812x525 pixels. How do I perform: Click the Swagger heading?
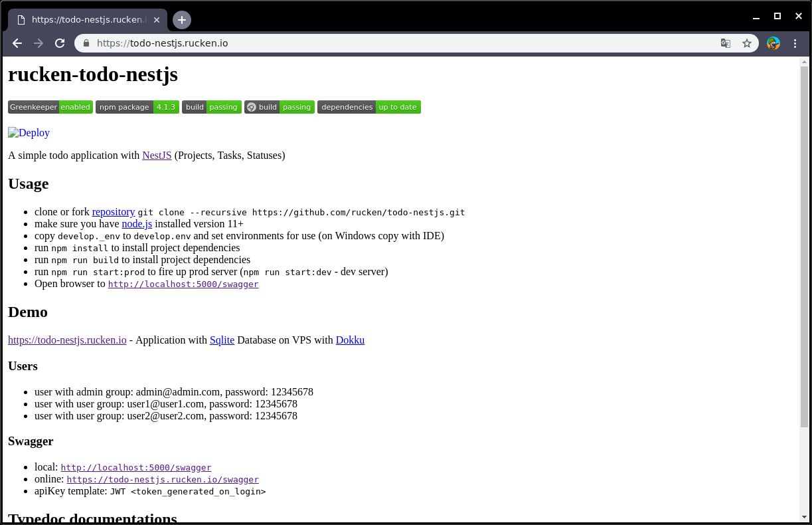(31, 441)
